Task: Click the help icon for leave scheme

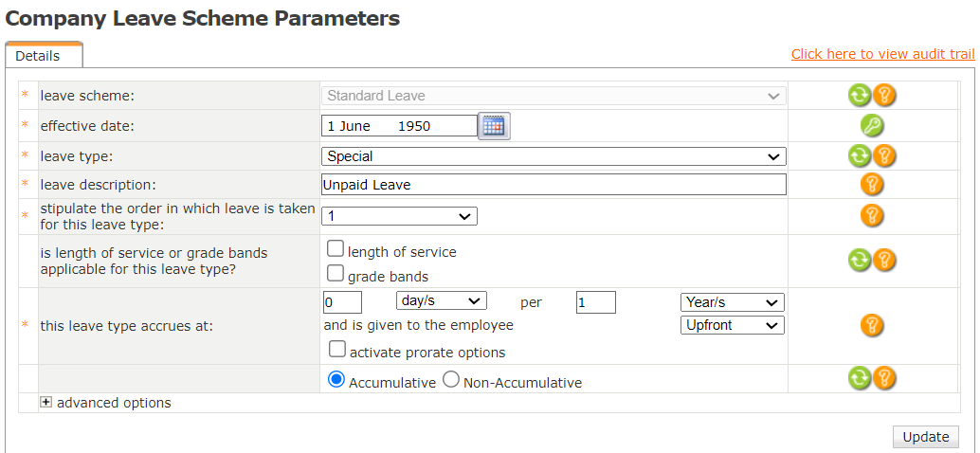Action: [884, 95]
